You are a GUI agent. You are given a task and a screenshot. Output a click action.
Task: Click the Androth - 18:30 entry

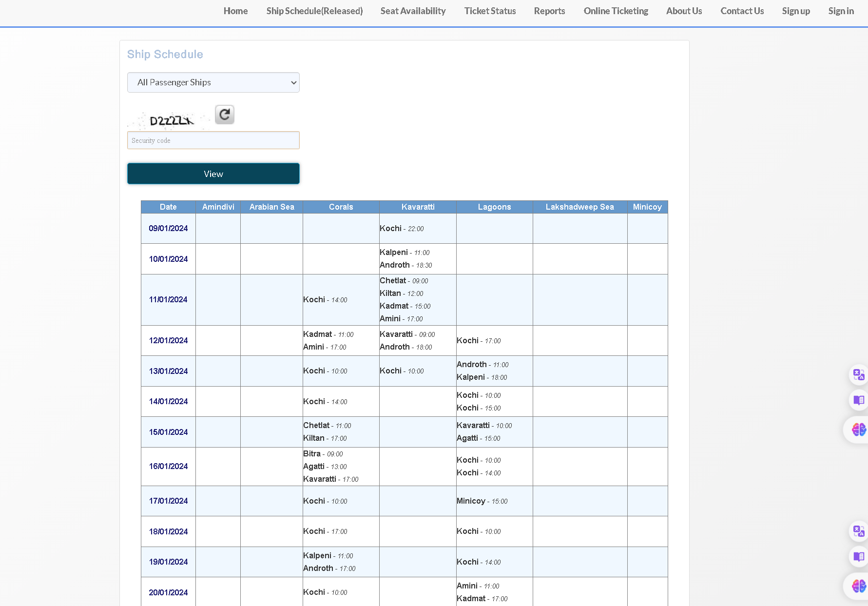(x=405, y=265)
